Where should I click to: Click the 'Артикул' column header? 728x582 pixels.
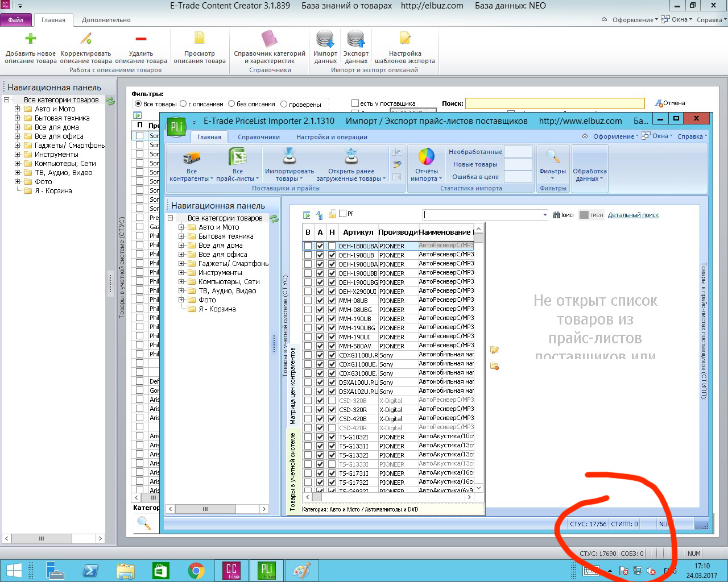[x=358, y=232]
